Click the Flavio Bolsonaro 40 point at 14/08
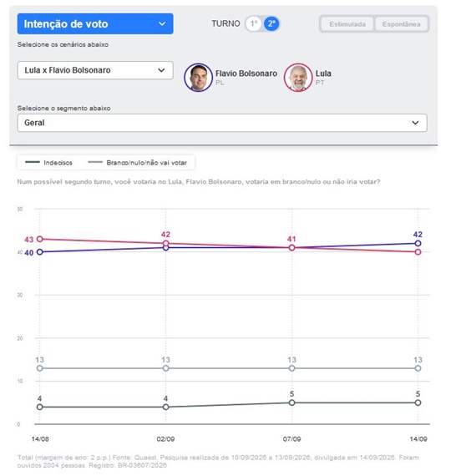Viewport: 451px width, 476px height. (39, 252)
